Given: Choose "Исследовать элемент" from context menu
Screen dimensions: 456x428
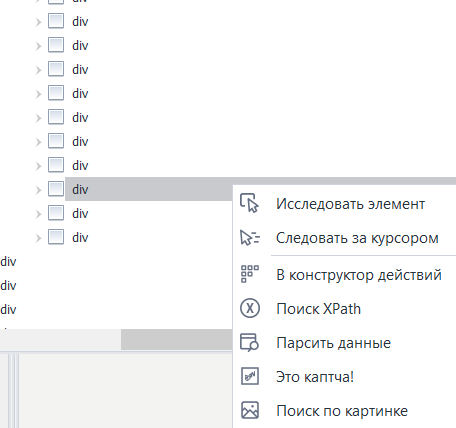Looking at the screenshot, I should point(350,204).
